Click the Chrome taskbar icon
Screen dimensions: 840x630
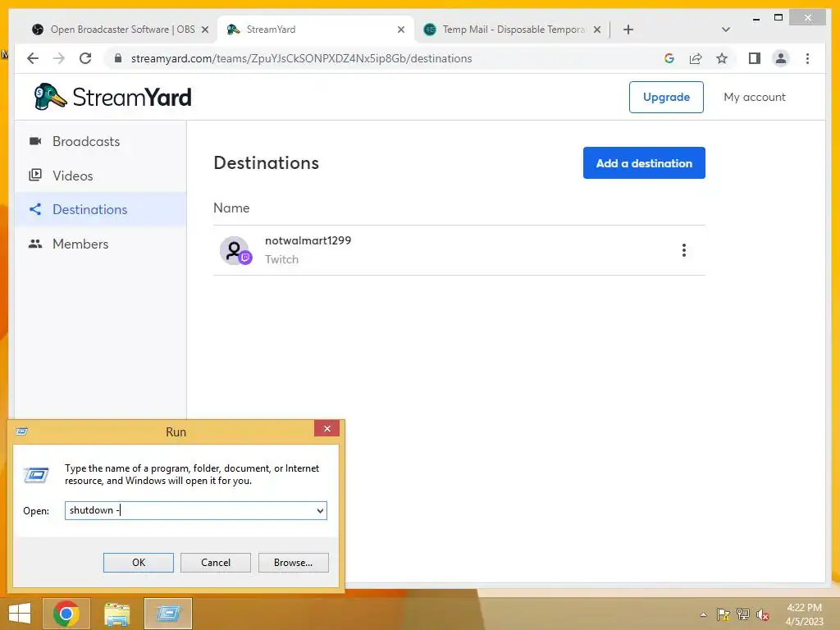click(x=66, y=614)
